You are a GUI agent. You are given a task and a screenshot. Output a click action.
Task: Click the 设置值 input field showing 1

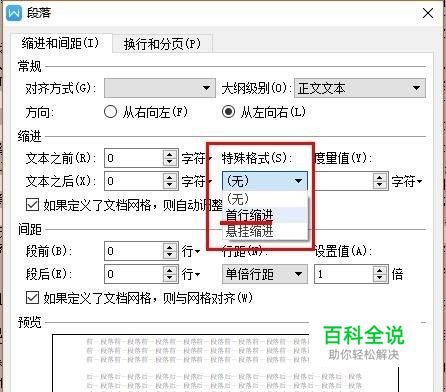coord(343,274)
